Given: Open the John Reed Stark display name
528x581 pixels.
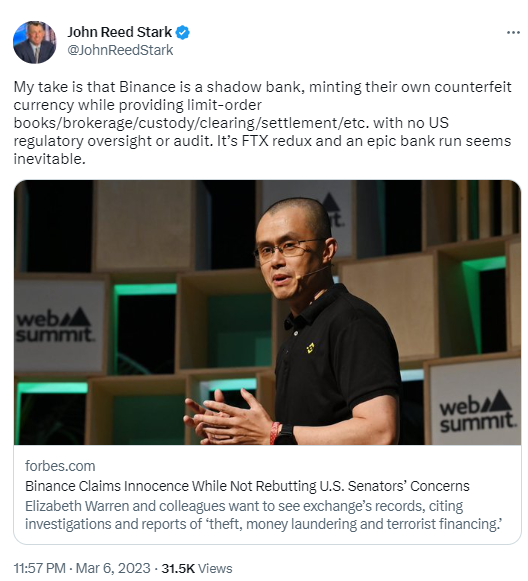Looking at the screenshot, I should (119, 32).
